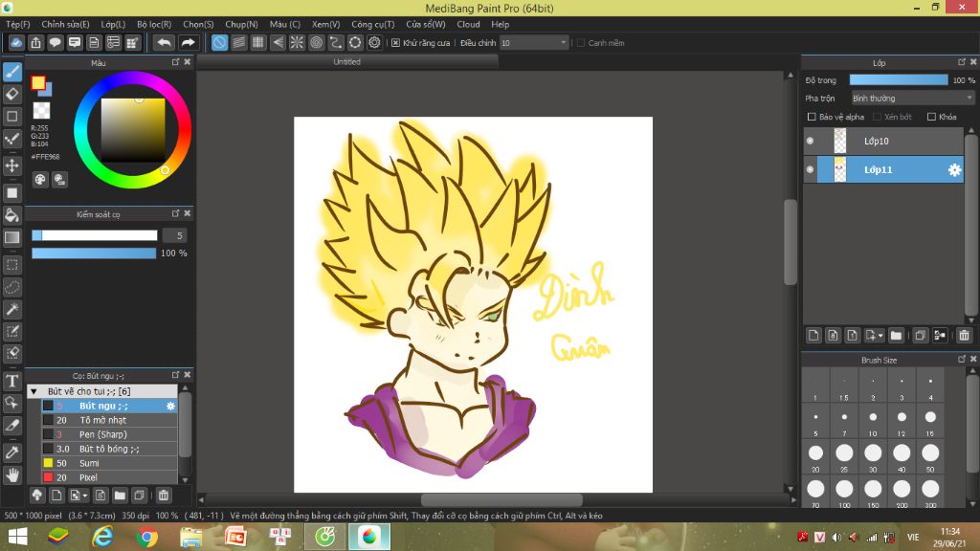Turn snap off with the Snap Off icon
Image resolution: width=980 pixels, height=551 pixels.
tap(219, 42)
